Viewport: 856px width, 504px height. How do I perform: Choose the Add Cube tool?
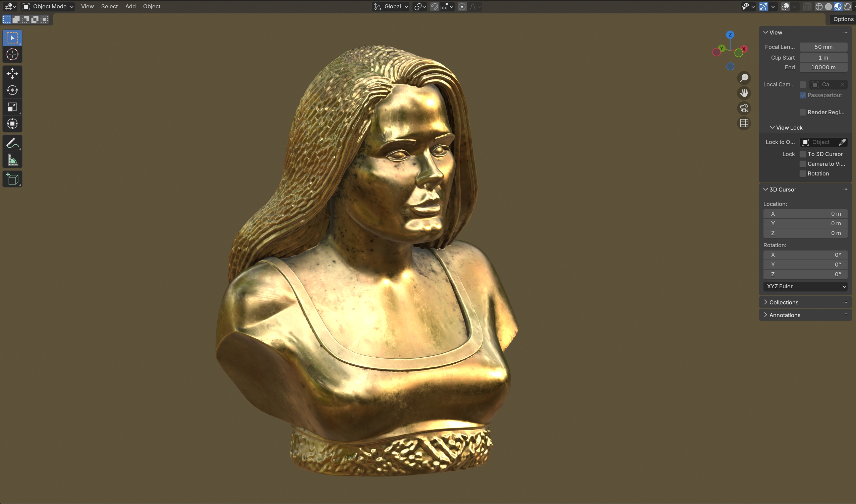tap(12, 179)
